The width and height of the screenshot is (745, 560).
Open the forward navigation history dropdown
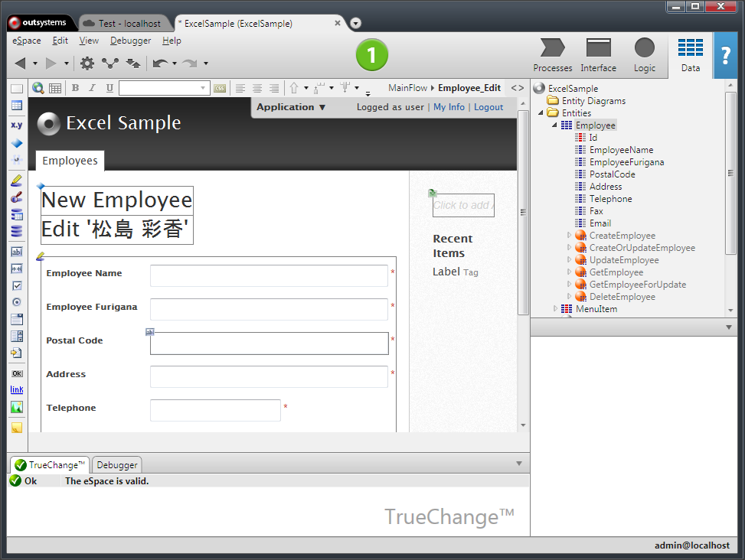tap(66, 63)
